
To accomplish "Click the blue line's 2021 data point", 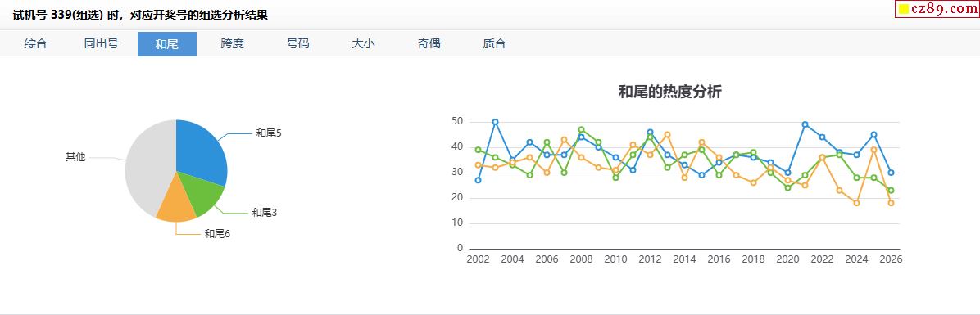I will click(805, 124).
